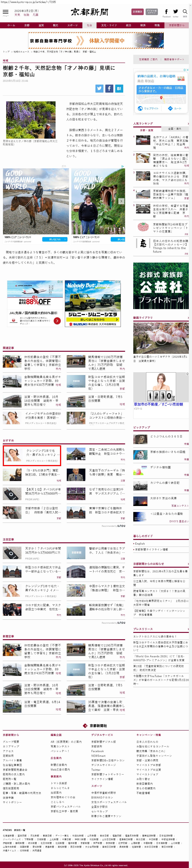Open クレンジング1本で毛穴 recommended item in おすすめ
This screenshot has width=192, height=868.
pyautogui.click(x=32, y=455)
